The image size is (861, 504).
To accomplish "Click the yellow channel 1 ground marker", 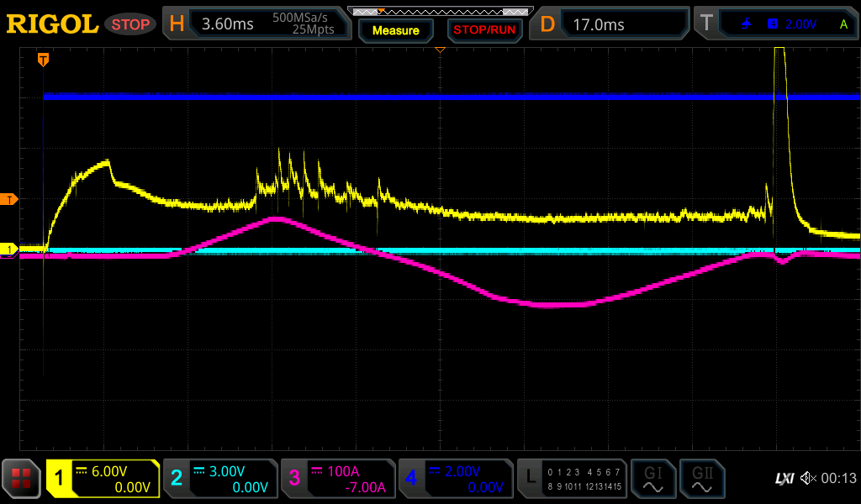I will tap(9, 249).
